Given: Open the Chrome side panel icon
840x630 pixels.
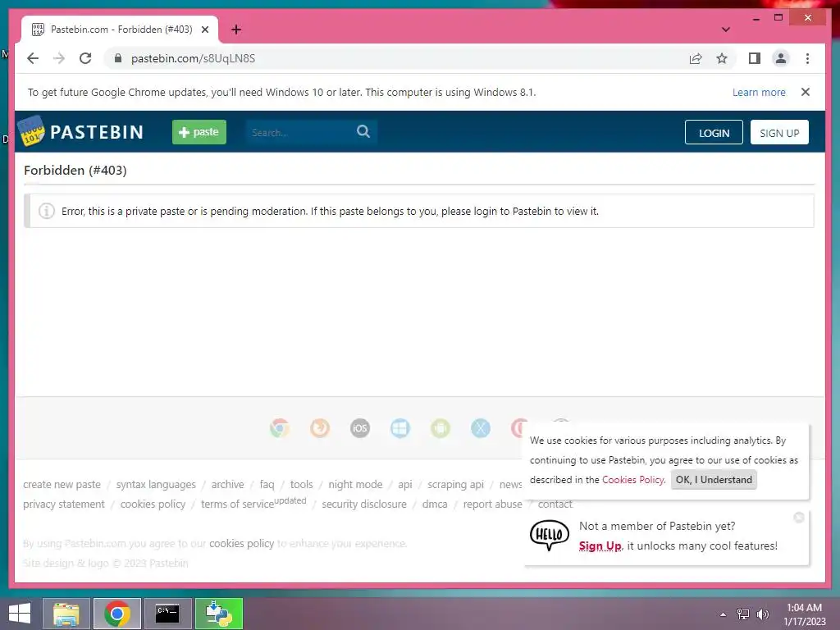Looking at the screenshot, I should pyautogui.click(x=755, y=58).
